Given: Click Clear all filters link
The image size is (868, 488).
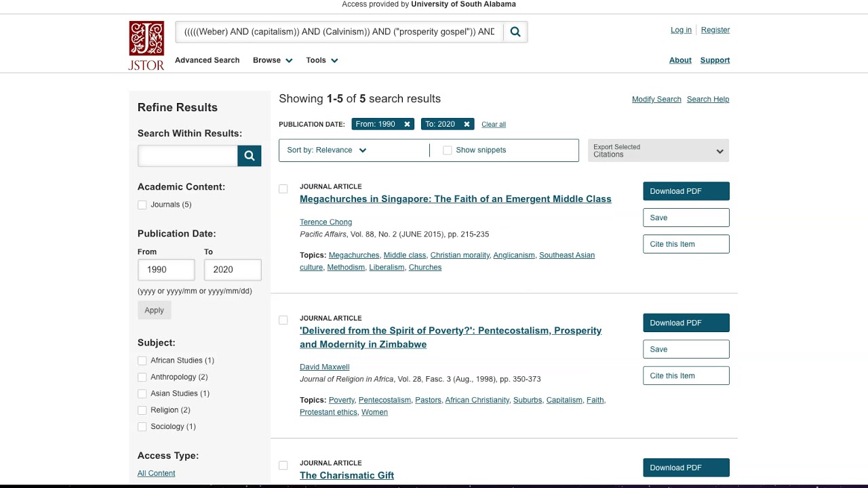Looking at the screenshot, I should click(x=494, y=125).
